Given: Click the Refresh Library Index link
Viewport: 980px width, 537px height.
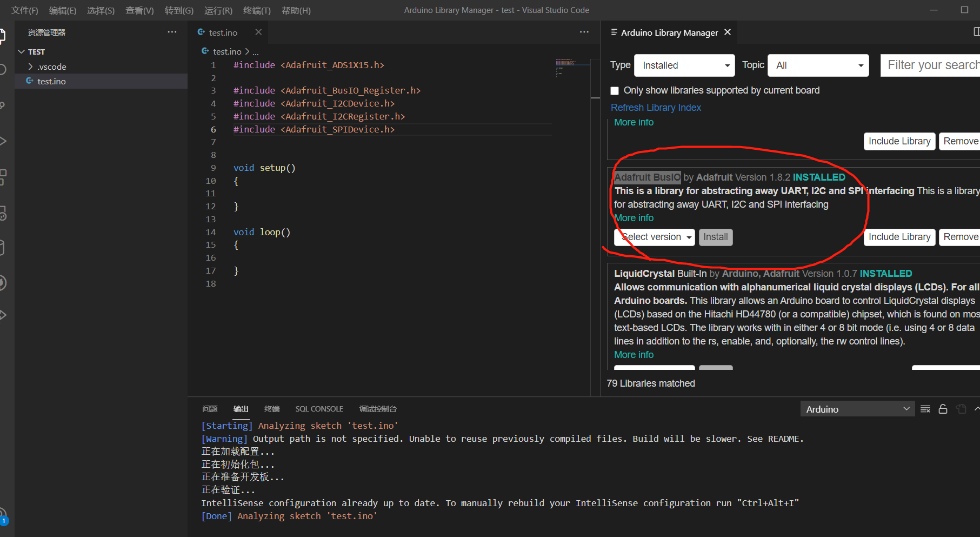Looking at the screenshot, I should click(x=656, y=107).
